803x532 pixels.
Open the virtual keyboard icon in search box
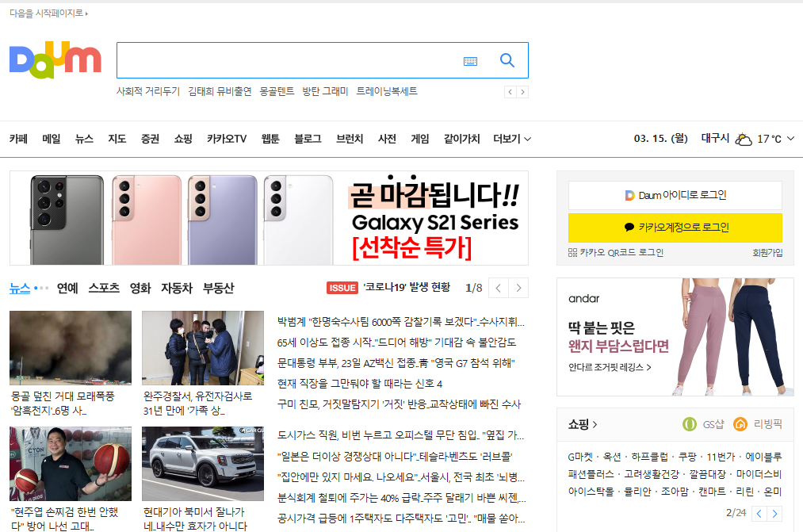(470, 61)
